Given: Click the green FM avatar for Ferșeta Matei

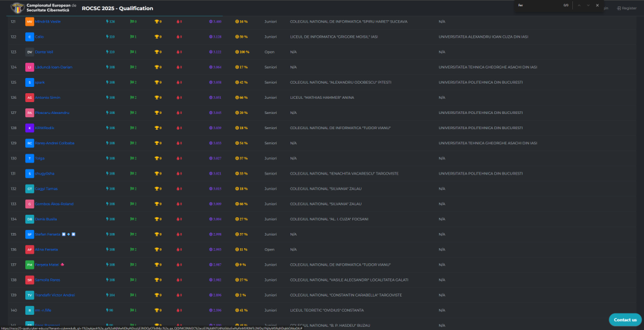Looking at the screenshot, I should coord(30,265).
